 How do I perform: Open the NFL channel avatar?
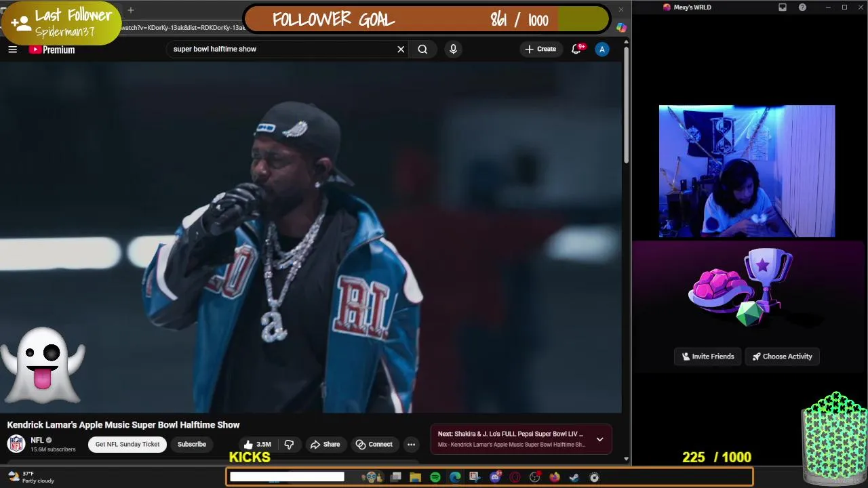(16, 444)
